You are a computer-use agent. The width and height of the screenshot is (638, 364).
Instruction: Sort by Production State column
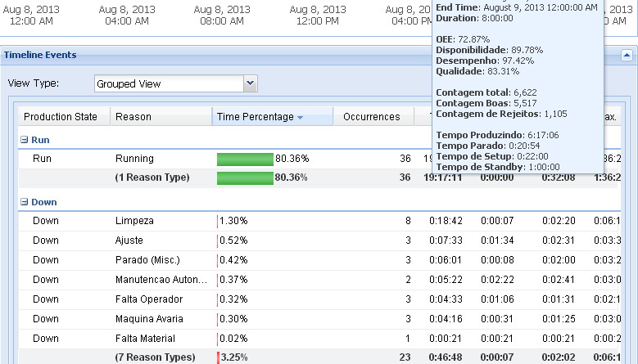pyautogui.click(x=61, y=117)
